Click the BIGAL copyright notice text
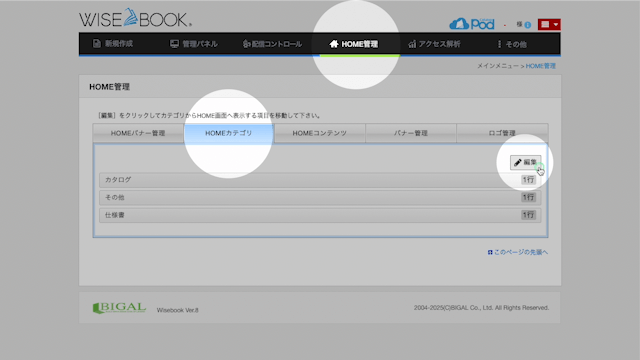The image size is (640, 360). click(x=481, y=308)
